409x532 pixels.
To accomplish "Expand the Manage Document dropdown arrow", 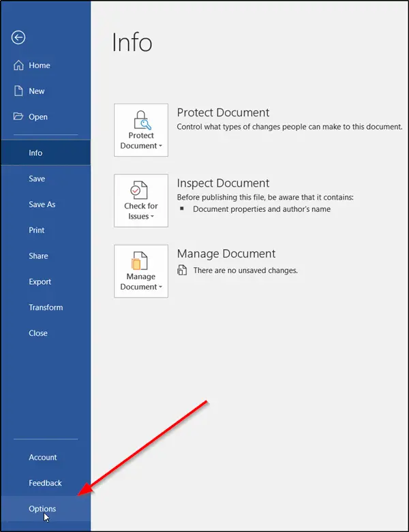I will [x=161, y=287].
